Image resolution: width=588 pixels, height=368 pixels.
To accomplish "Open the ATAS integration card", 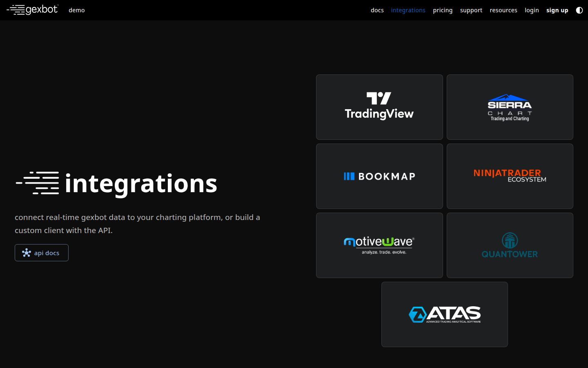I will pos(445,314).
